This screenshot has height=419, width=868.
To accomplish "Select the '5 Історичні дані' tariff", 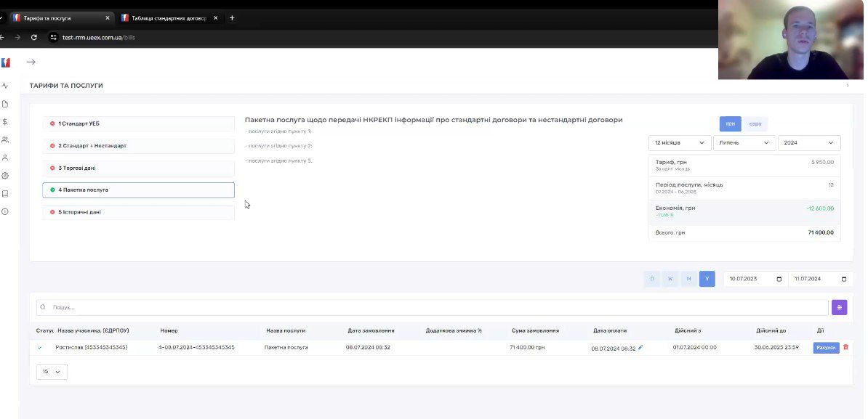I will pos(138,212).
